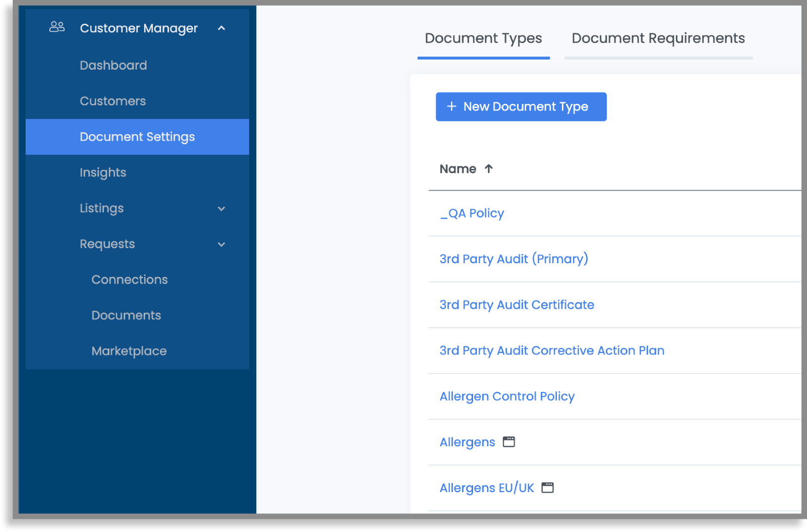The height and width of the screenshot is (532, 807).
Task: Collapse the Customer Manager section
Action: tap(221, 28)
